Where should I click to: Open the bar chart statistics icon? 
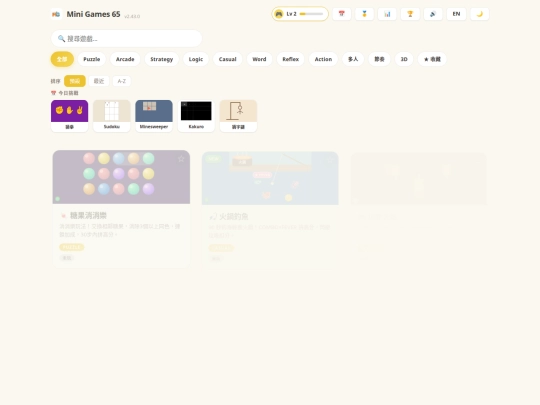tap(387, 14)
